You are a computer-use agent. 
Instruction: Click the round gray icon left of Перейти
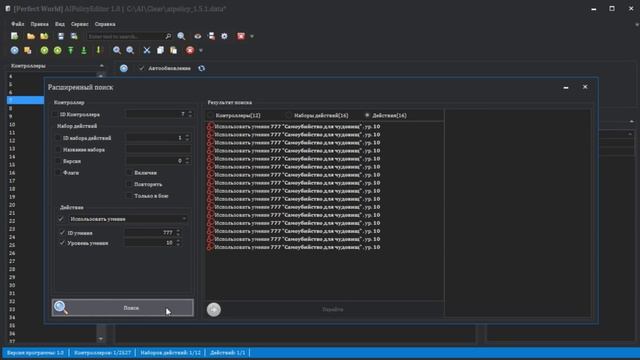pos(213,309)
